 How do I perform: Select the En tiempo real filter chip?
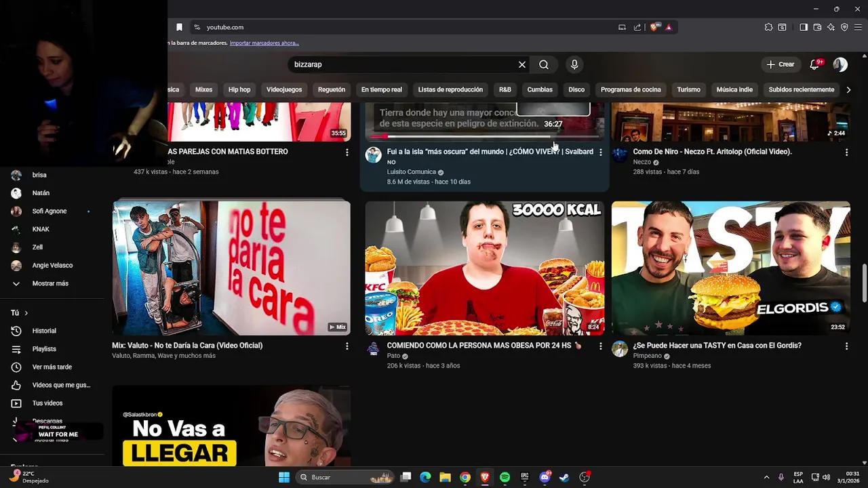[x=381, y=89]
